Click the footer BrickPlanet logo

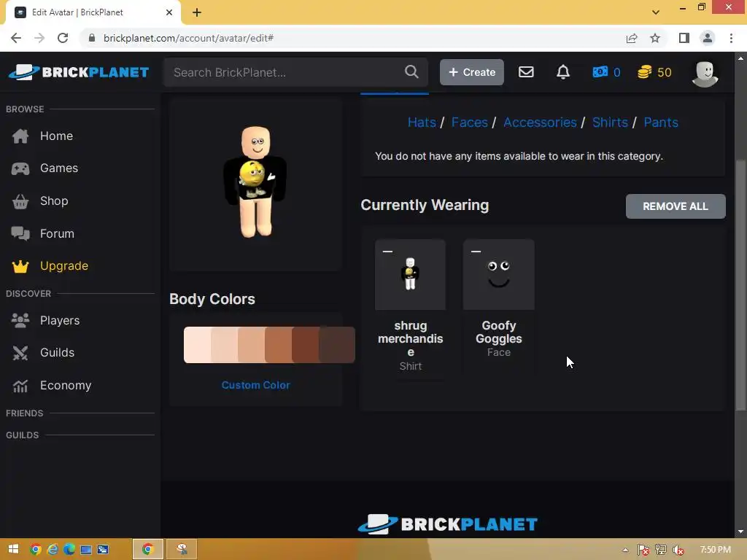(448, 524)
